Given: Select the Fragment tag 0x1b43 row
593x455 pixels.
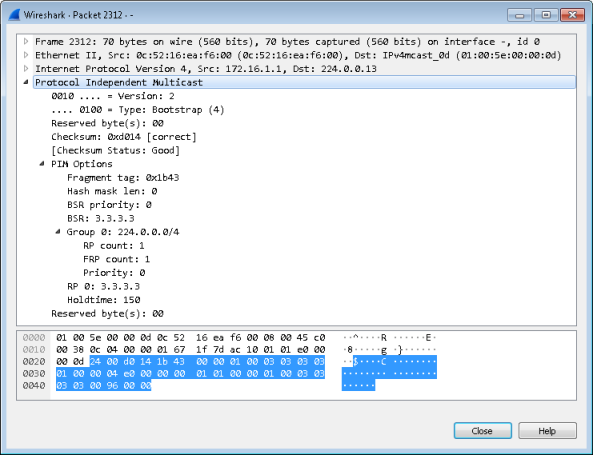Looking at the screenshot, I should (x=123, y=177).
